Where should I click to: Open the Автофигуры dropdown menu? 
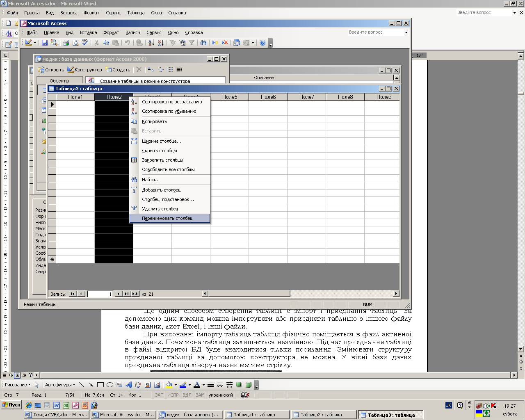pos(60,385)
